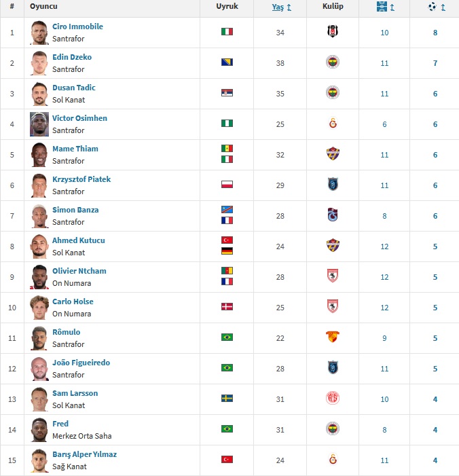
Task: Click Fred's player portrait thumbnail
Action: click(x=39, y=430)
